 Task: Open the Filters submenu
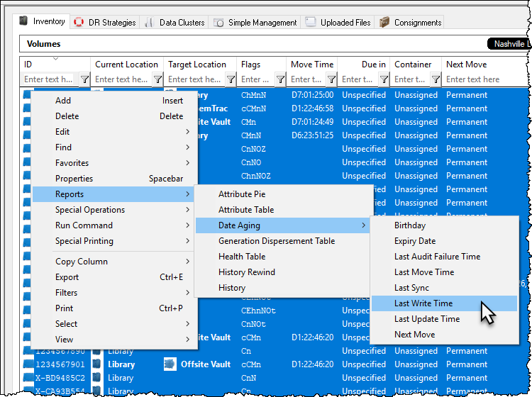pos(114,293)
